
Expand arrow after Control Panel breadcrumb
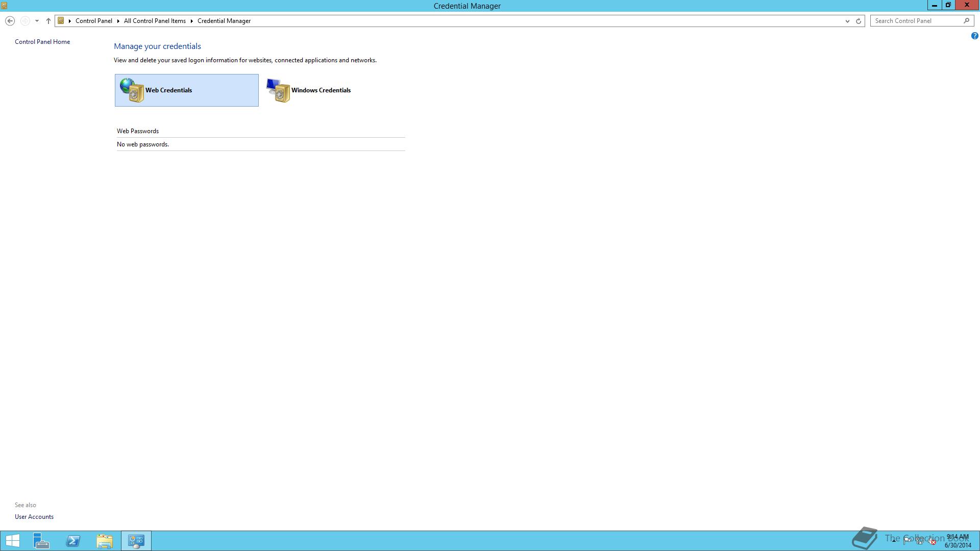tap(118, 21)
